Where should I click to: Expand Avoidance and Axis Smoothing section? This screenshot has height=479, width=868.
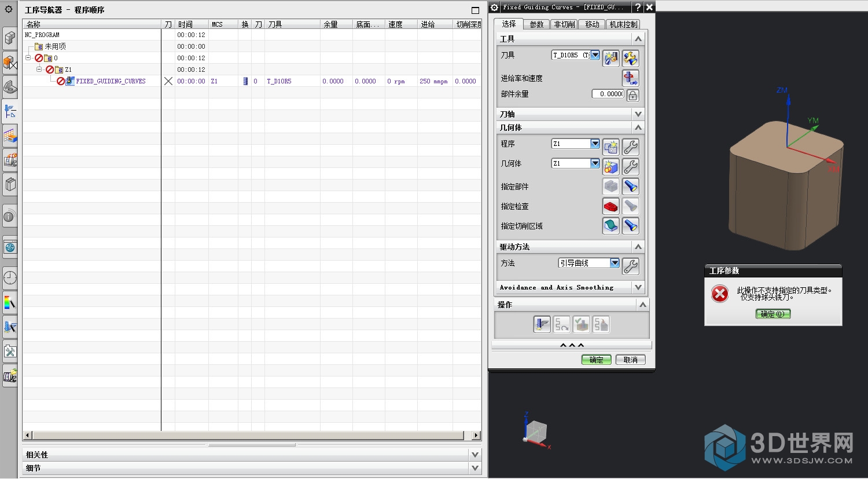click(x=638, y=287)
